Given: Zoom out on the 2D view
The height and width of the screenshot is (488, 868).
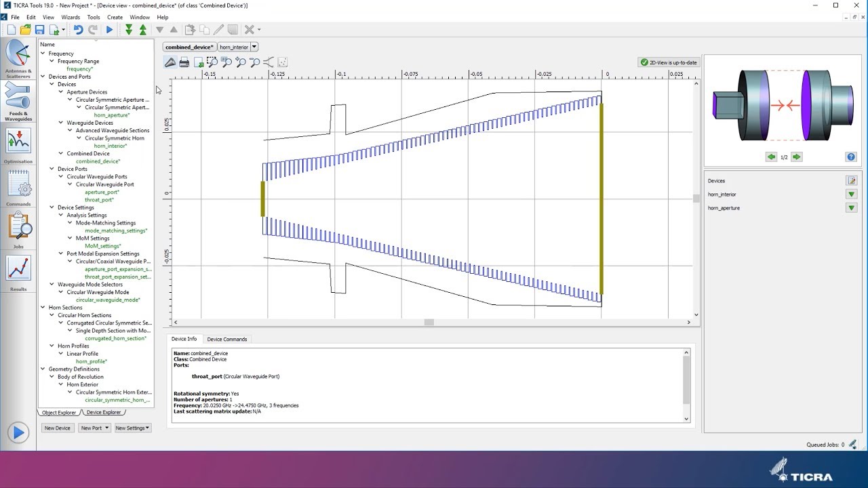Looking at the screenshot, I should pos(255,62).
